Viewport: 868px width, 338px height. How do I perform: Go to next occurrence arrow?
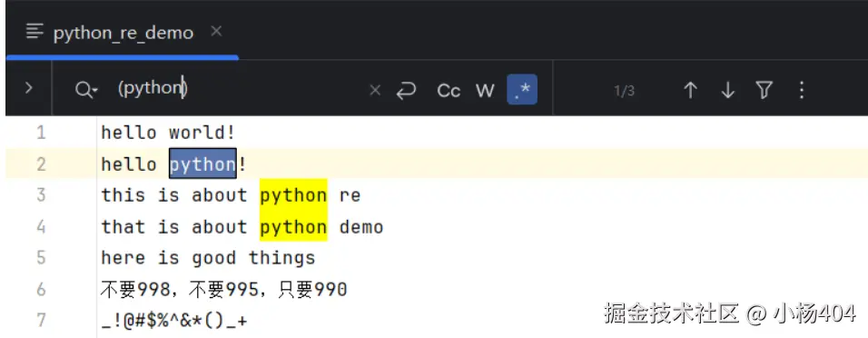click(727, 90)
